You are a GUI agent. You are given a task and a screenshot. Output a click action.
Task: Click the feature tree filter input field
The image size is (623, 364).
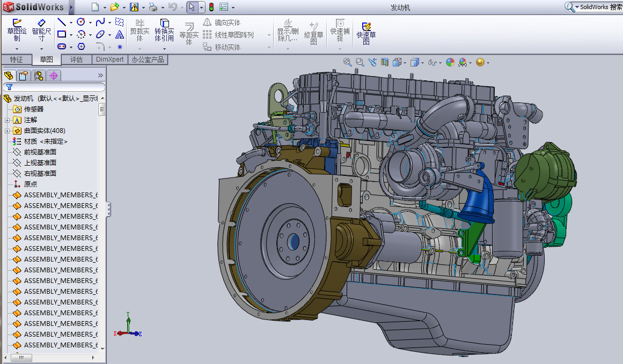pos(54,87)
